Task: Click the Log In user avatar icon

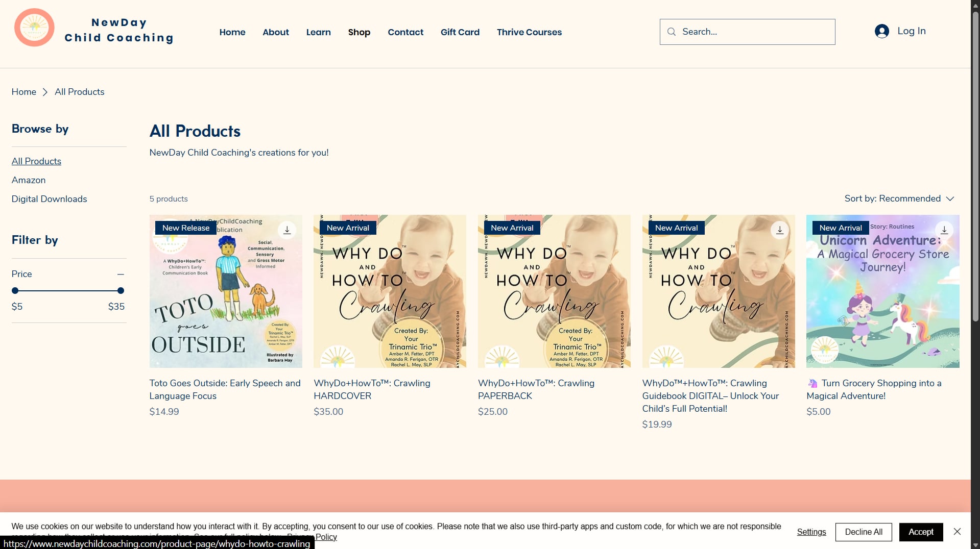Action: (x=881, y=31)
